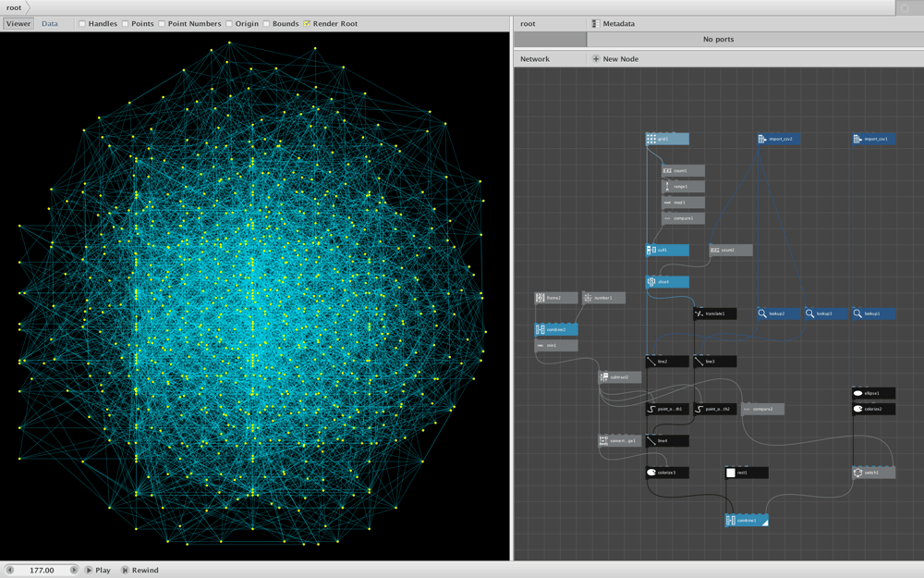Click the line4 node
924x578 pixels.
pyautogui.click(x=667, y=440)
